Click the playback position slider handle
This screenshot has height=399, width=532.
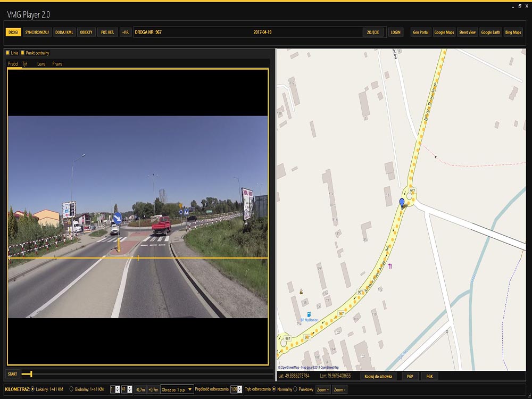click(x=31, y=374)
